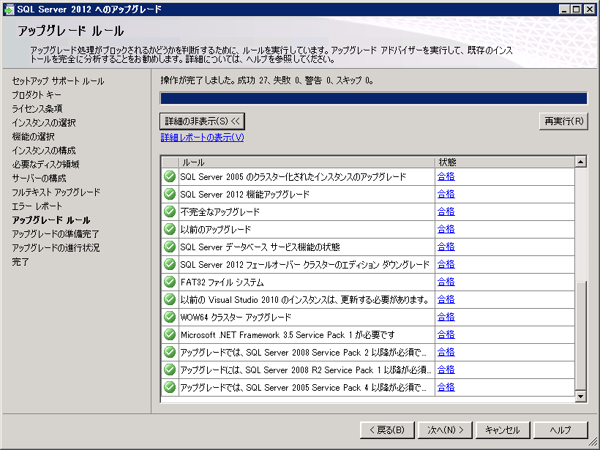600x450 pixels.
Task: Open 合格 link for SQL Server 2005 SP4 rule
Action: click(446, 387)
